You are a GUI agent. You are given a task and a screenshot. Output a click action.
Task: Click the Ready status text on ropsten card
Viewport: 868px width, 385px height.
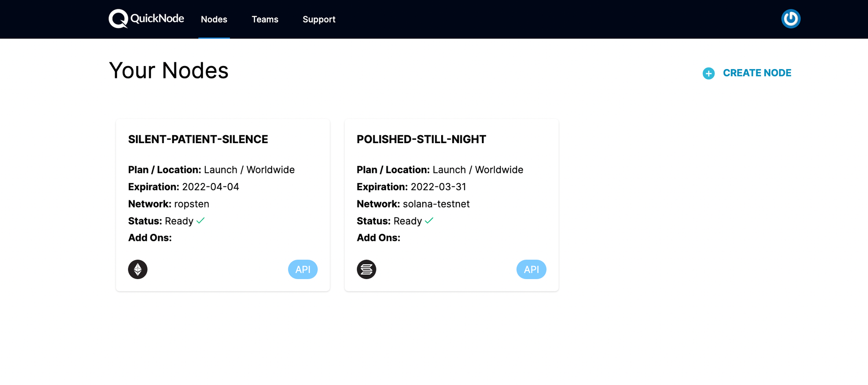(179, 221)
